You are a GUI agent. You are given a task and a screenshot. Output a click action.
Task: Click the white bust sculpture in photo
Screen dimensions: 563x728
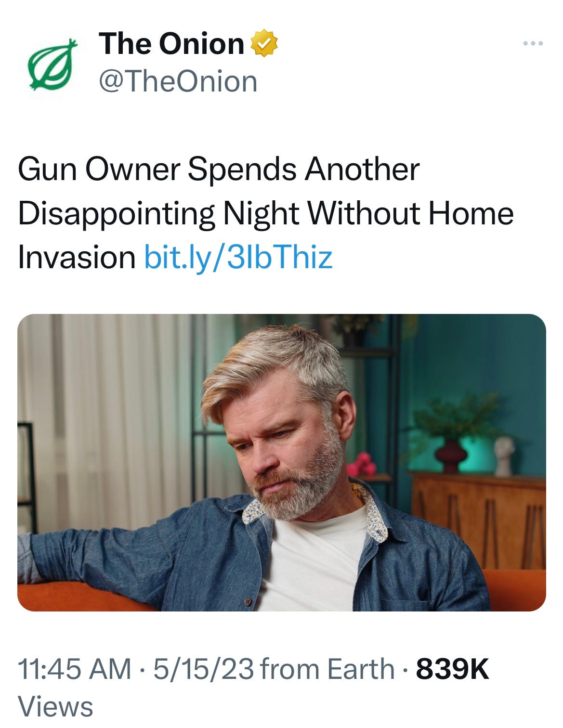[x=504, y=455]
